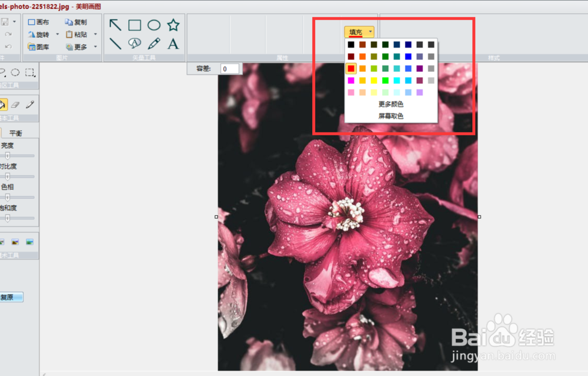Select the vector pencil tool
The width and height of the screenshot is (588, 376).
(x=153, y=44)
